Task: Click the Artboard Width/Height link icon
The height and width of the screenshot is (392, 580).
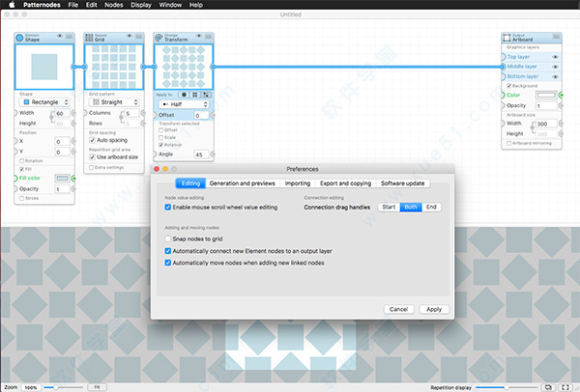Action: (x=533, y=128)
